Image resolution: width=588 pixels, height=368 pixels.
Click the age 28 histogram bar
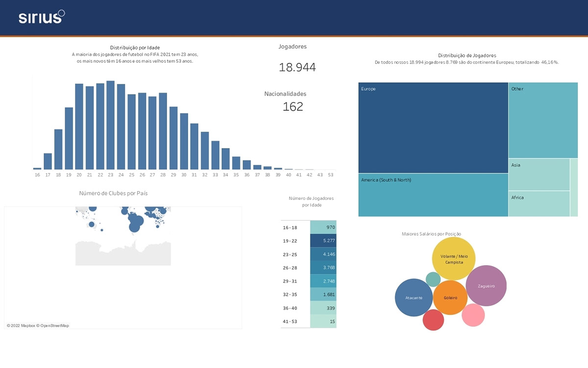click(x=163, y=131)
